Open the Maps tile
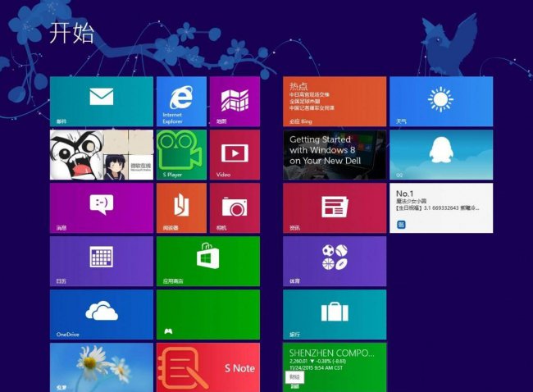Image resolution: width=533 pixels, height=392 pixels. 235,102
